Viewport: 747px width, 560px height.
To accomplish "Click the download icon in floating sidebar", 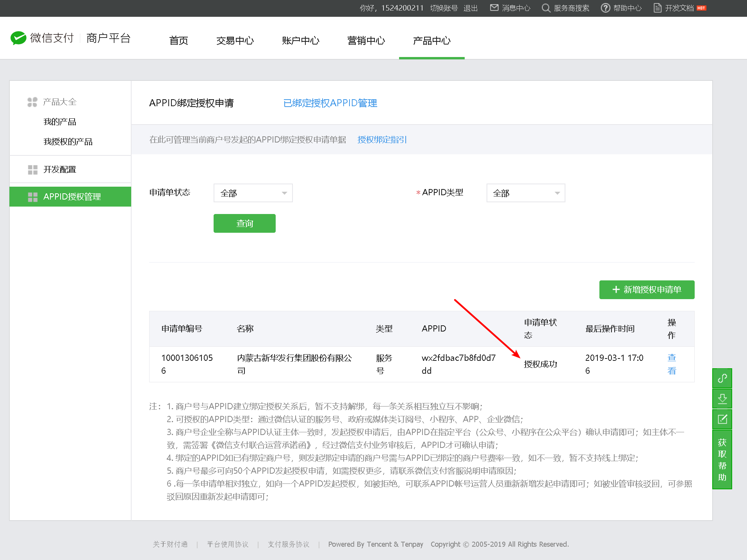I will click(x=722, y=399).
